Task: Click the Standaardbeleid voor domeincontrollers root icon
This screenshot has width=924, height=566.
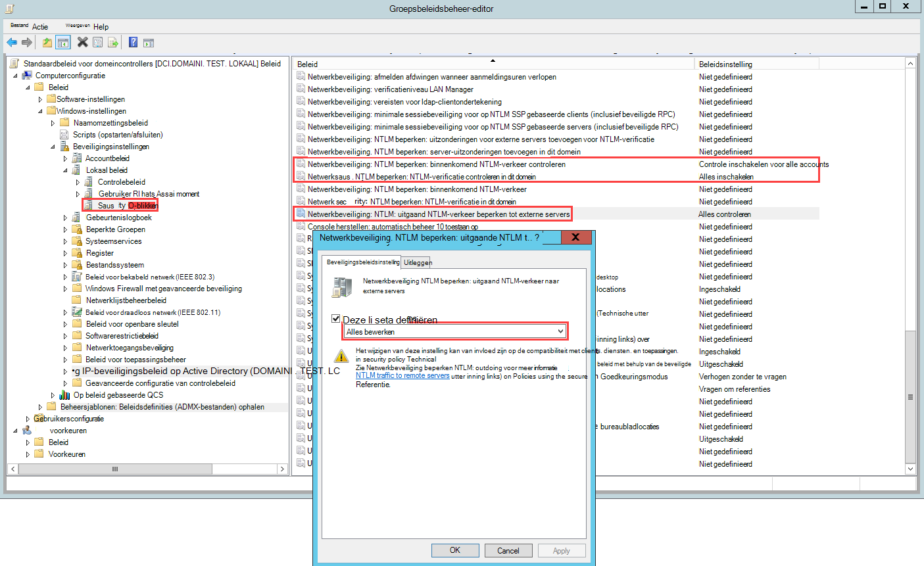Action: point(14,64)
